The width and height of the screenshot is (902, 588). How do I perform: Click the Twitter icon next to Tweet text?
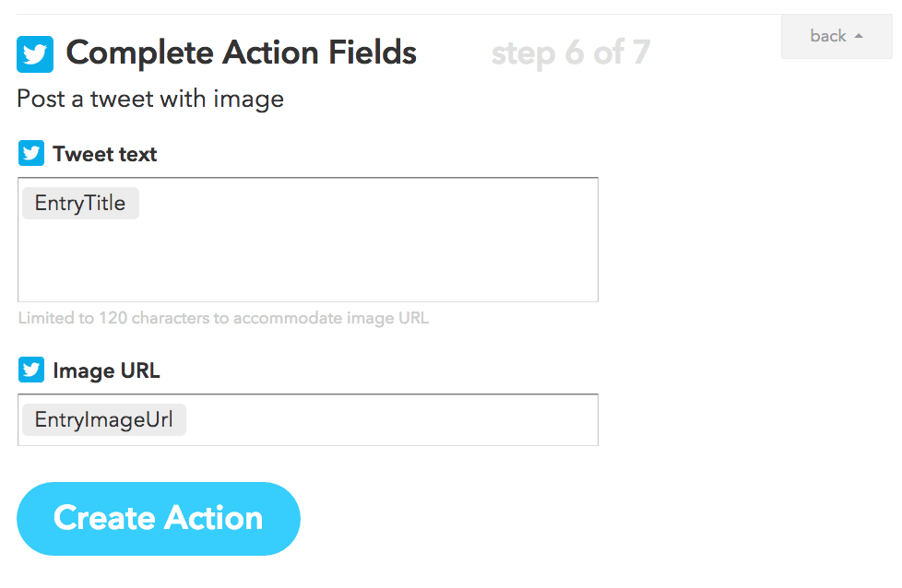click(31, 153)
